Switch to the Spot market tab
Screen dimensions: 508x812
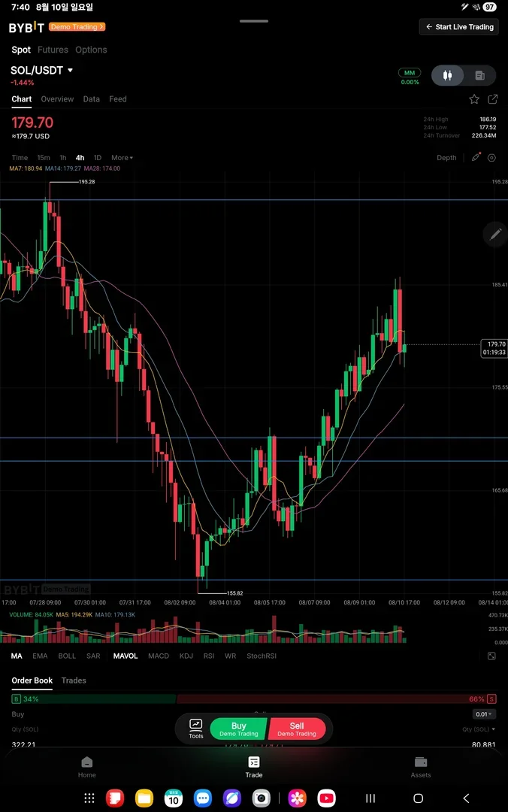[x=21, y=50]
